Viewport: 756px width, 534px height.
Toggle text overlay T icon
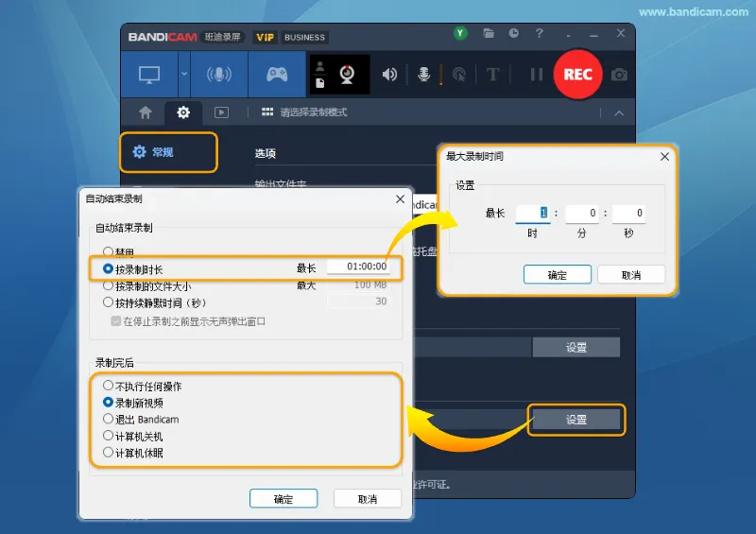[492, 75]
